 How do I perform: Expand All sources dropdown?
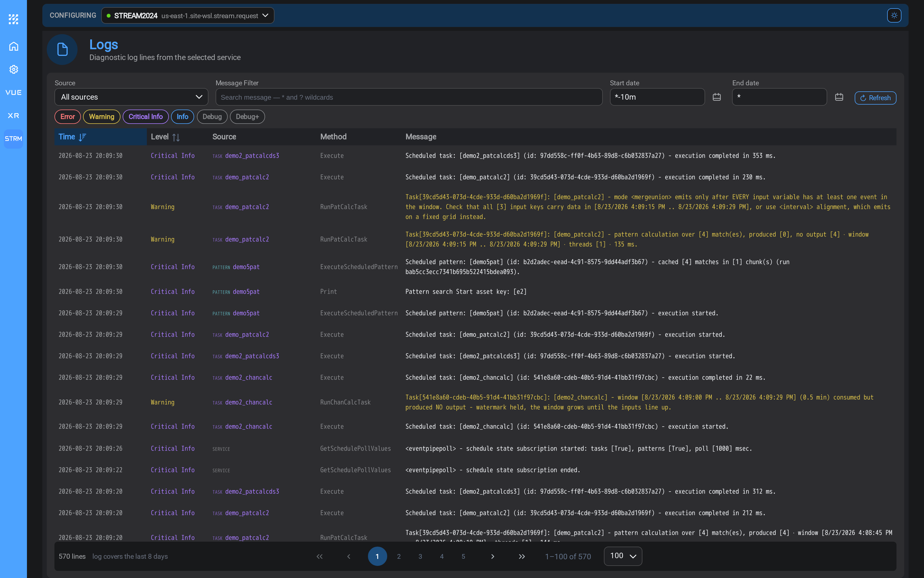[x=131, y=97]
